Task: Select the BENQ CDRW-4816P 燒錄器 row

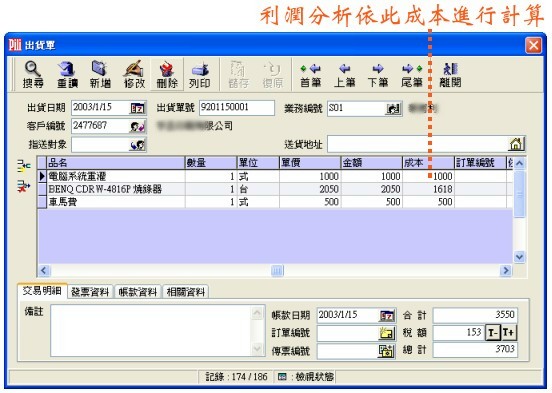Action: tap(275, 189)
